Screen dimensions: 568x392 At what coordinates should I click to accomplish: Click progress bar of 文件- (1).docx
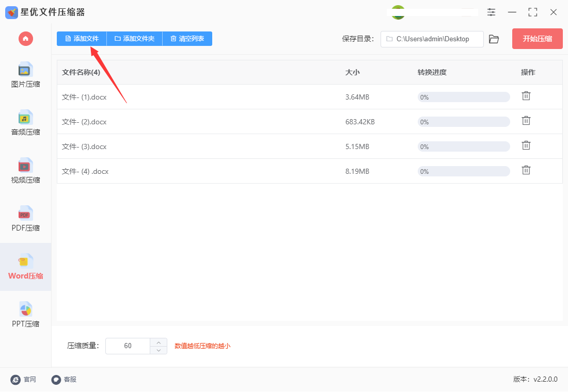(464, 97)
